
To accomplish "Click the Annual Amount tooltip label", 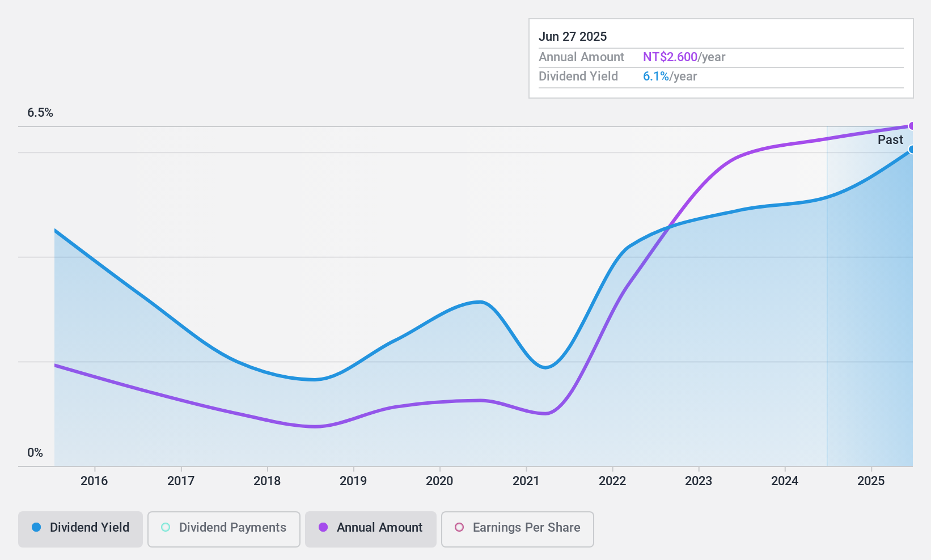I will tap(581, 57).
